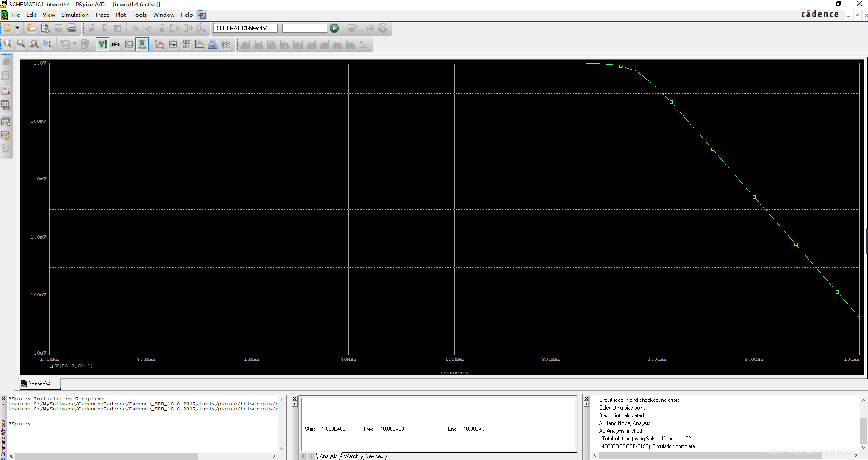Click the empty input field beside Run button
Screen dimensions: 868x460
304,28
